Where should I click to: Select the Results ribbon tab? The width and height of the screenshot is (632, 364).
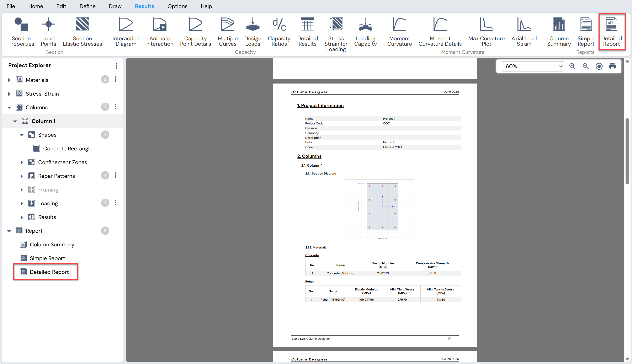[144, 6]
